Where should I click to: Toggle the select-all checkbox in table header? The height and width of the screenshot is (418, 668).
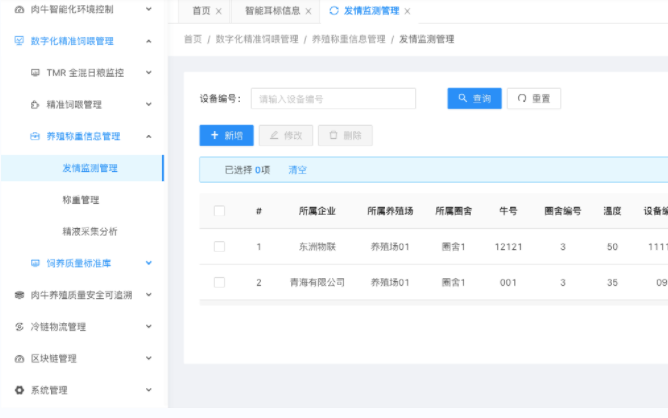pos(219,211)
